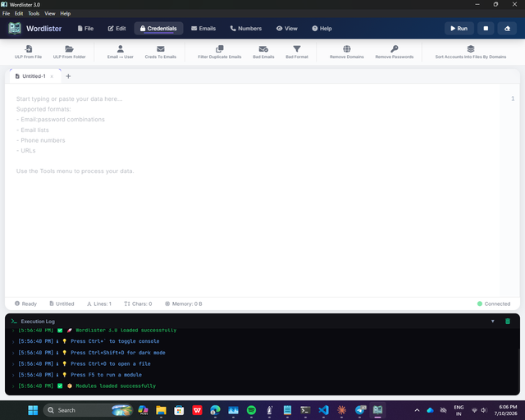The height and width of the screenshot is (420, 525).
Task: Run Bad Emails filter
Action: click(263, 52)
